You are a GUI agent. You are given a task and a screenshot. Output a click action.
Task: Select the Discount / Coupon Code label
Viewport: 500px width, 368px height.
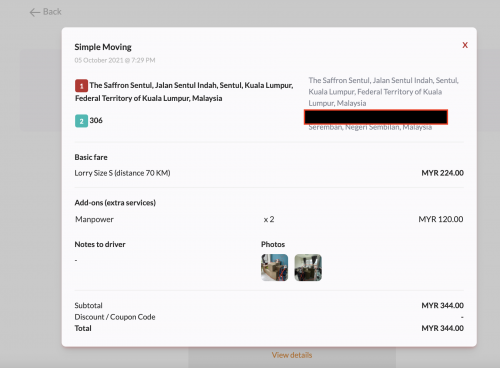pyautogui.click(x=115, y=317)
